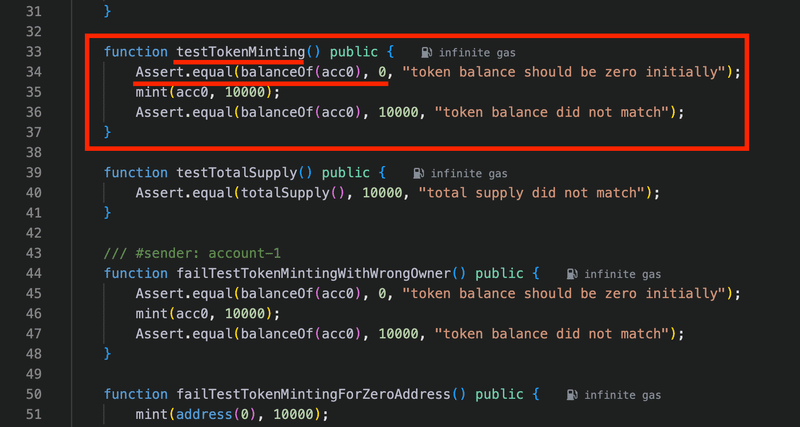Click gas pump icon beside failTestTokenMintingForZeroAddress
Viewport: 800px width, 427px height.
pos(572,395)
